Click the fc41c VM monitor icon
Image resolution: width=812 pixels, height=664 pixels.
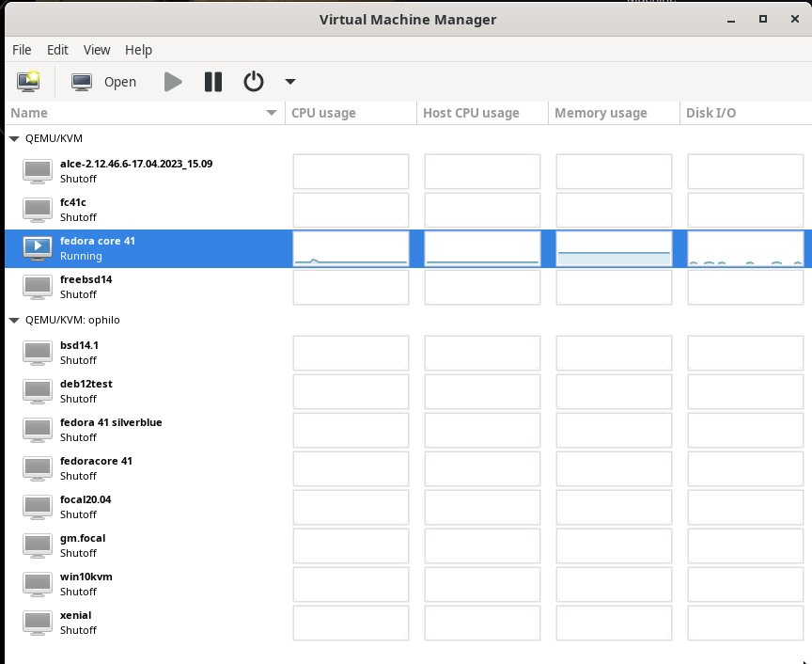38,210
